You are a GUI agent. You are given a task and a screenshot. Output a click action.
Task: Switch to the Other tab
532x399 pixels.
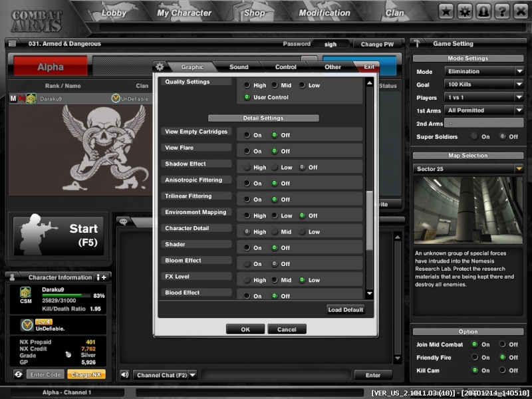coord(332,67)
